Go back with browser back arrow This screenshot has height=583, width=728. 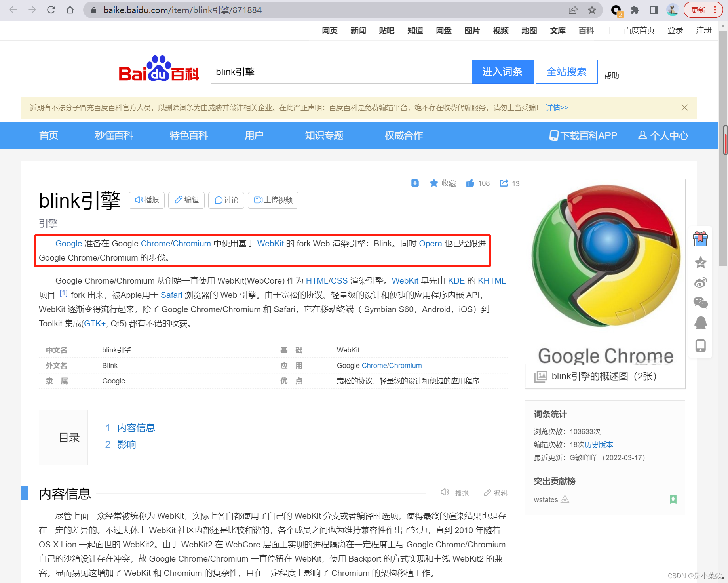click(13, 10)
